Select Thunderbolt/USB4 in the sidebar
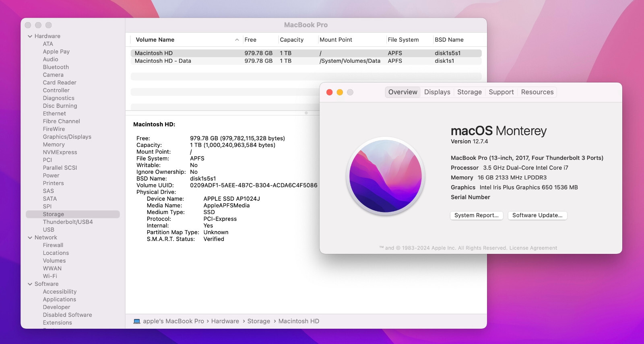The image size is (644, 344). point(68,222)
